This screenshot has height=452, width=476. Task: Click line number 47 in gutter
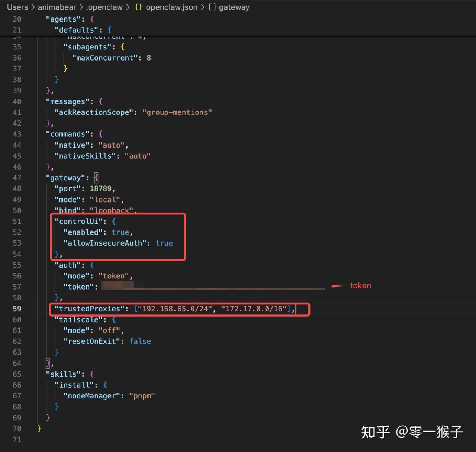point(17,178)
